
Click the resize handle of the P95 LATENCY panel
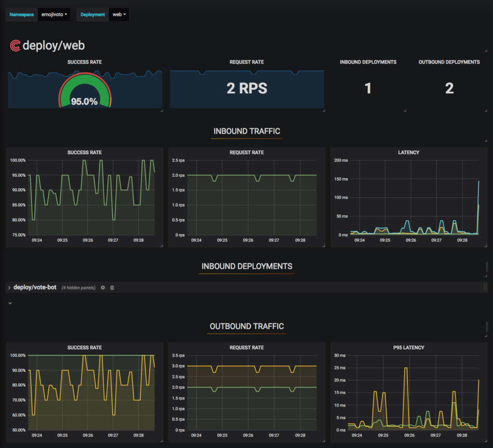coord(486,441)
